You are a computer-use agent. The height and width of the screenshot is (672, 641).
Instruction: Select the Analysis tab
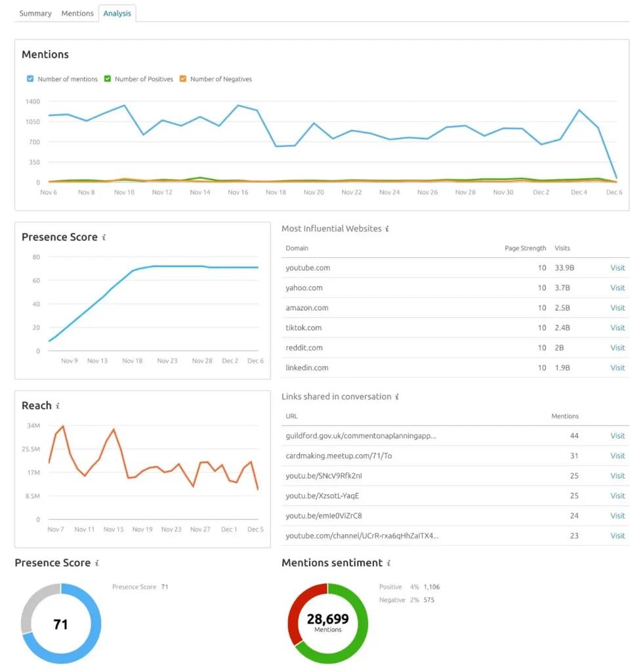click(117, 13)
